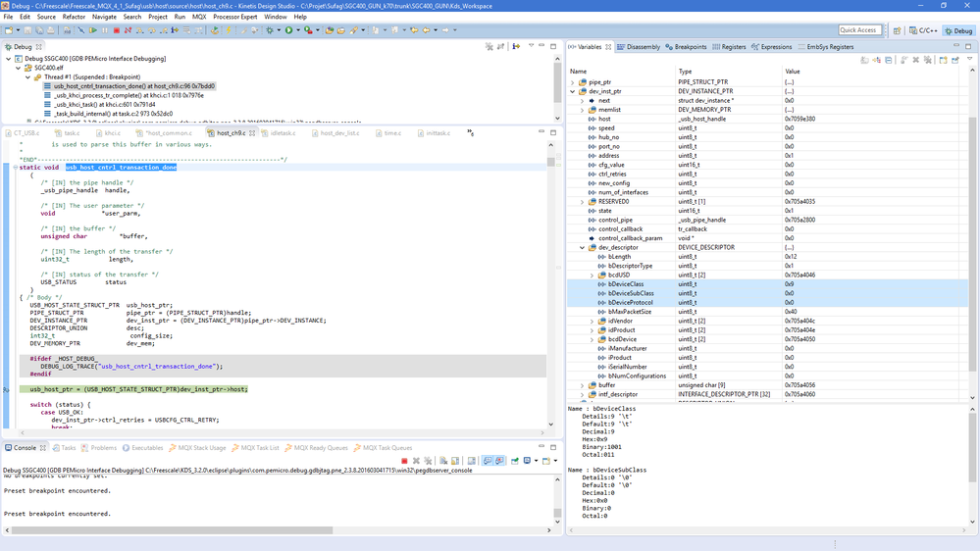The height and width of the screenshot is (551, 980).
Task: Switch to the EmbSys Registers tab
Action: coord(825,47)
